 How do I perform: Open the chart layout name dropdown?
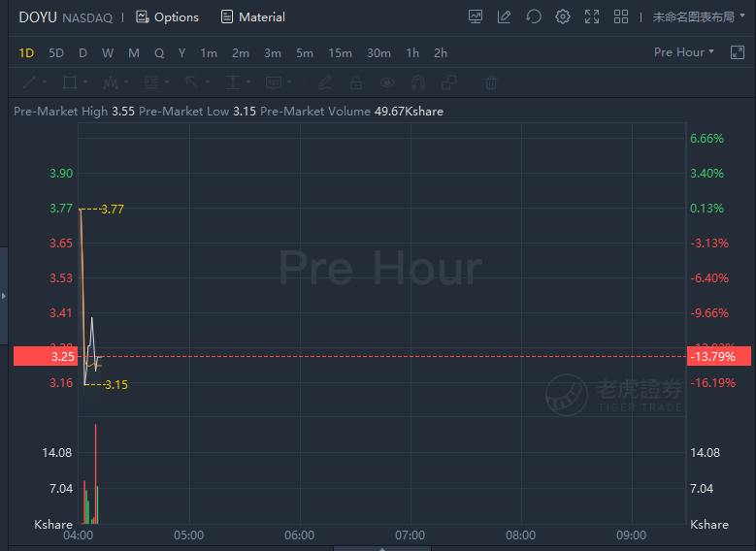pyautogui.click(x=699, y=16)
